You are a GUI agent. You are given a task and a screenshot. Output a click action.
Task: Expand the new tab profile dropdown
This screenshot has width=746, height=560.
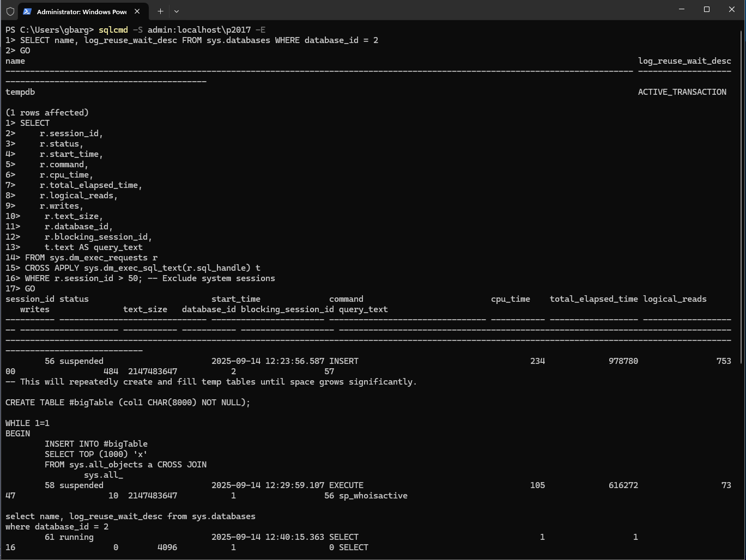pyautogui.click(x=177, y=11)
